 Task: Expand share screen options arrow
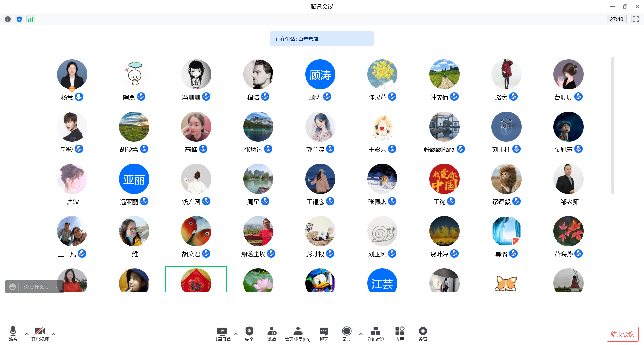(x=236, y=334)
